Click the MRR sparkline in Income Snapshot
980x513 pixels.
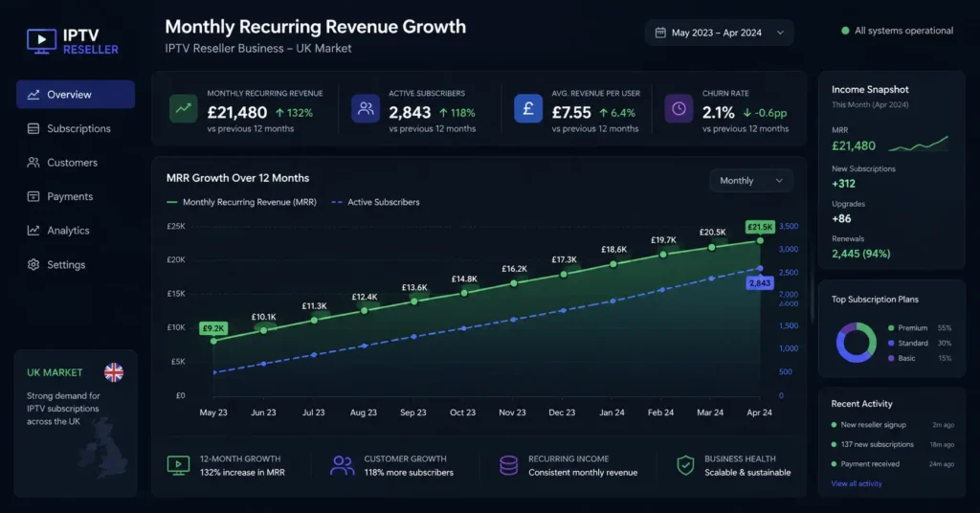tap(918, 145)
